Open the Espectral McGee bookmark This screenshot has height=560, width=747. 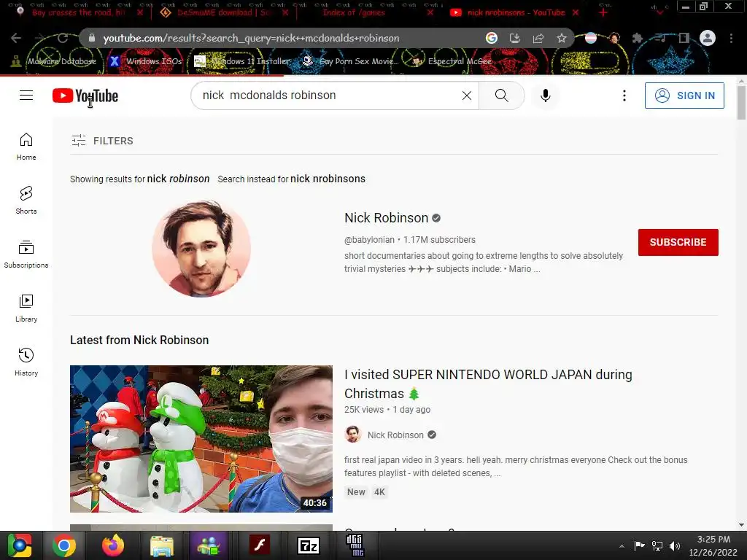click(451, 61)
